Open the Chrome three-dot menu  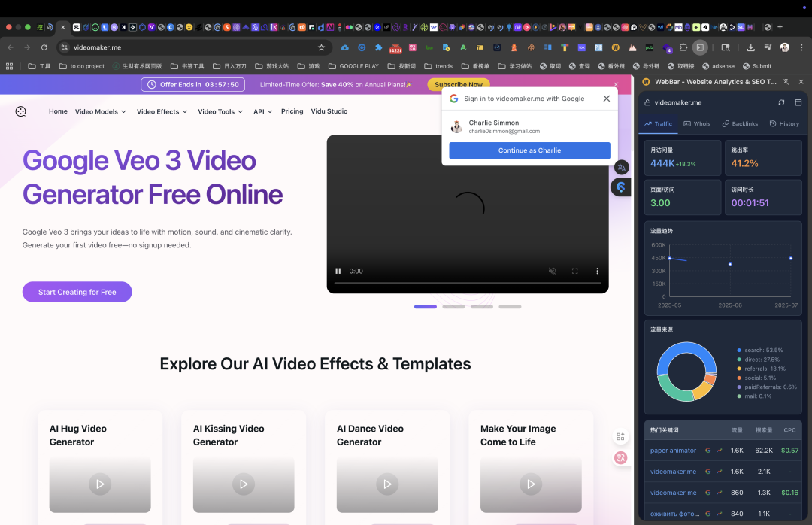pyautogui.click(x=801, y=47)
